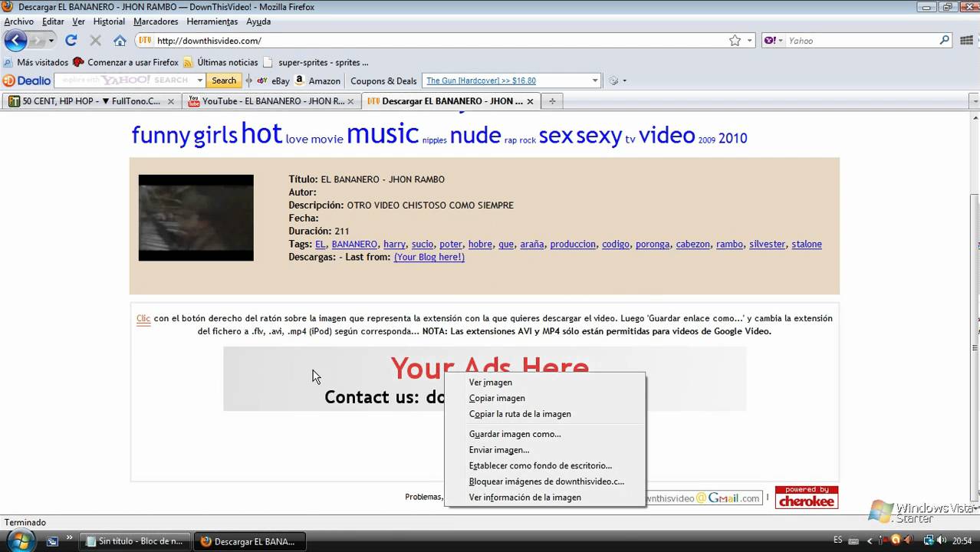Select Guardar imagen como... option

point(545,434)
